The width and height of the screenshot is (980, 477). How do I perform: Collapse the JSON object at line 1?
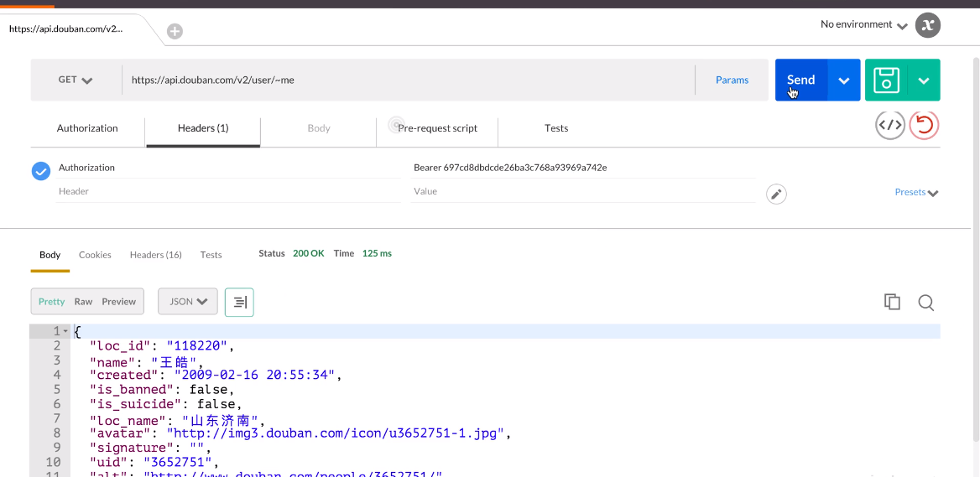(x=65, y=331)
